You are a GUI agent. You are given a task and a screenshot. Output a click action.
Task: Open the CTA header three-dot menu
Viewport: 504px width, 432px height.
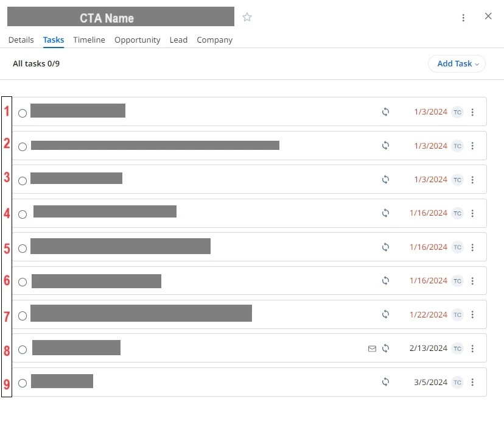(x=463, y=18)
